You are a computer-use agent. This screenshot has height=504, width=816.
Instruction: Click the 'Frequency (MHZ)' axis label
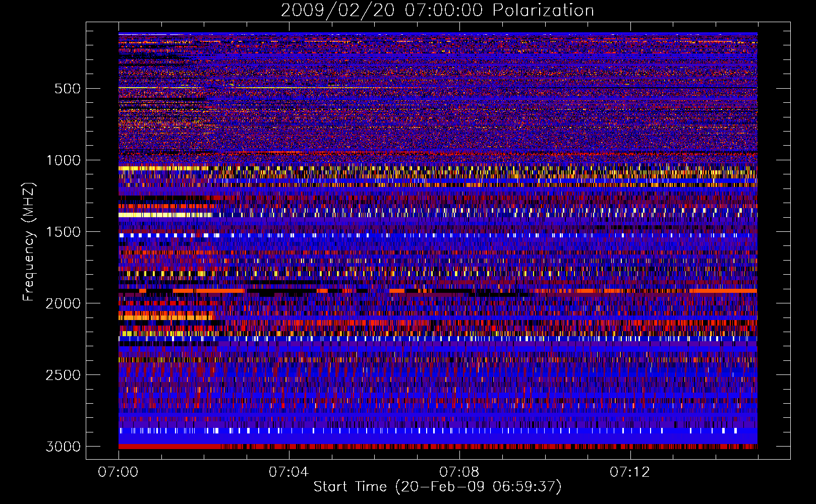click(x=29, y=242)
